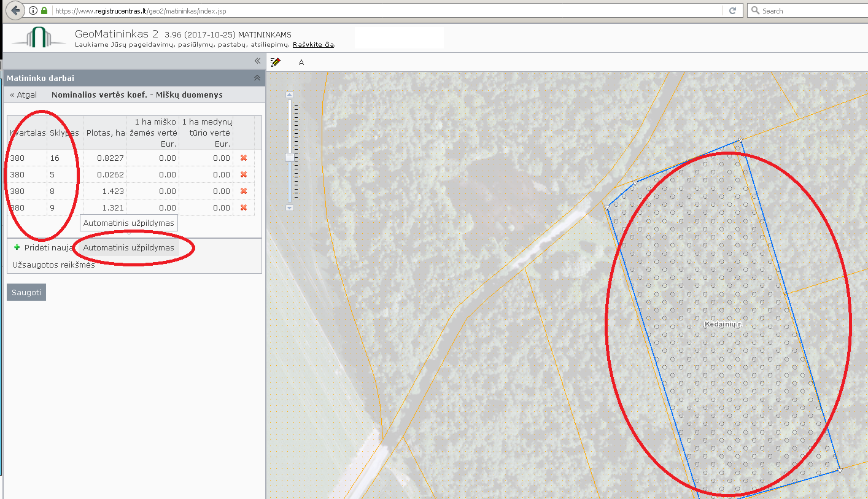Click the '1 ha medynų tūrio vertė Eur.' header
The height and width of the screenshot is (499, 868).
point(207,133)
